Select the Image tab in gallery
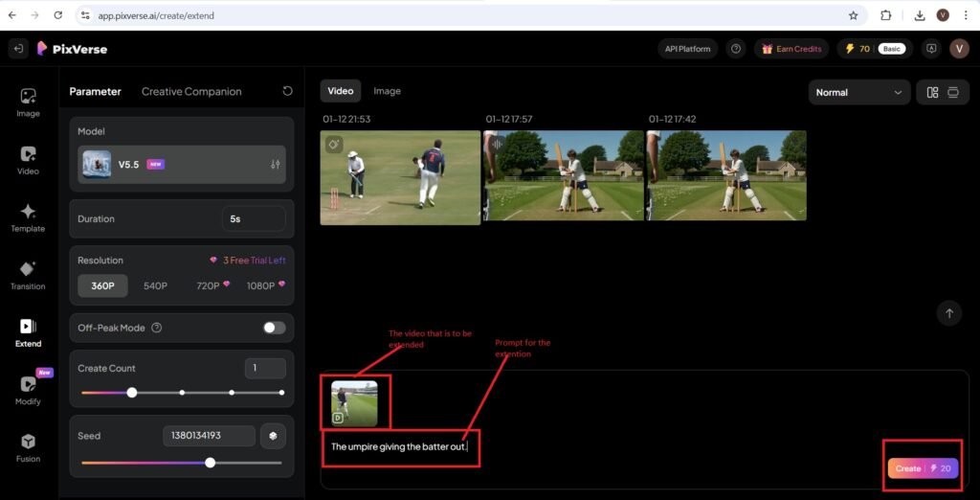This screenshot has width=980, height=500. click(387, 91)
